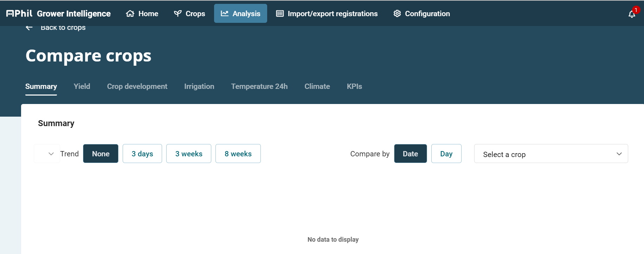This screenshot has width=644, height=254.
Task: Select the 3 days trend option
Action: tap(142, 154)
